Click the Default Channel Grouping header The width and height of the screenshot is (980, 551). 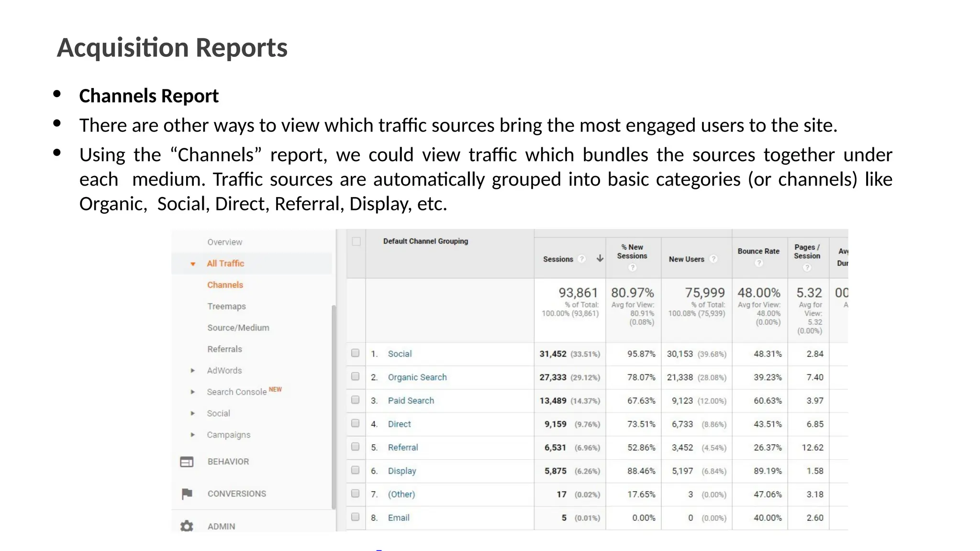pos(425,241)
